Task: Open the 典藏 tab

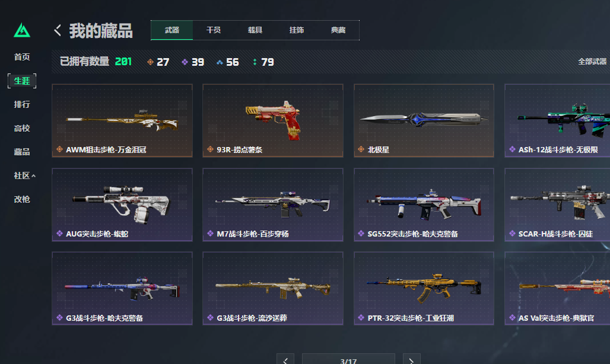Action: (x=338, y=30)
